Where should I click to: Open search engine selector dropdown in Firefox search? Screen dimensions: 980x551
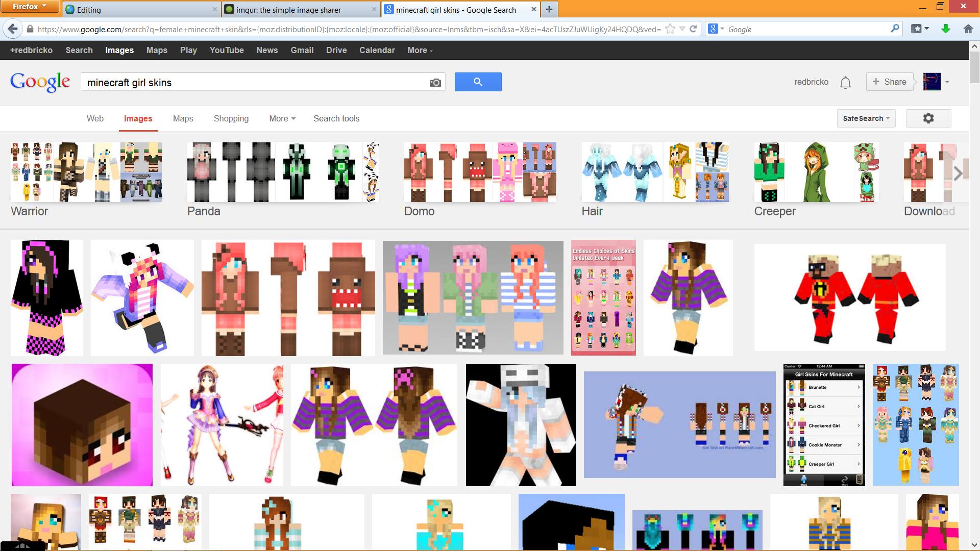(716, 29)
